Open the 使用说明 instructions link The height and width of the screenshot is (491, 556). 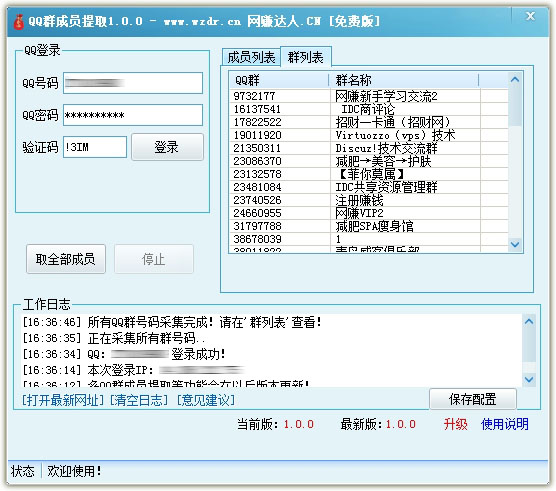505,424
